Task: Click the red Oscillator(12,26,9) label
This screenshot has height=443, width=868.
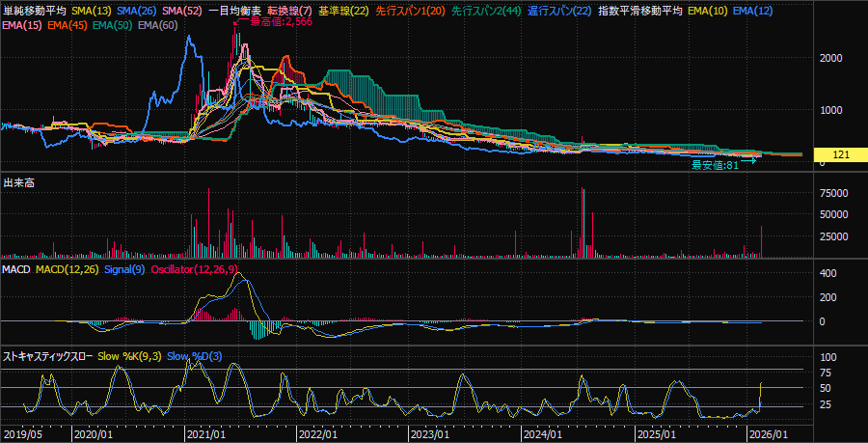Action: tap(194, 268)
